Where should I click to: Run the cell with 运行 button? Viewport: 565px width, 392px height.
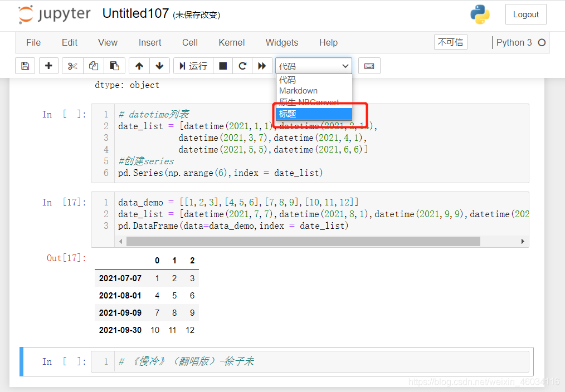(x=193, y=66)
